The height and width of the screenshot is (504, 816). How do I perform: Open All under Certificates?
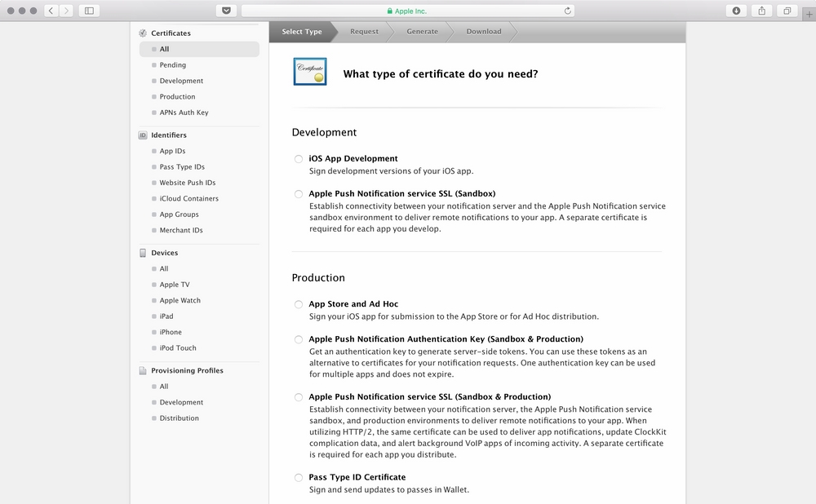199,49
